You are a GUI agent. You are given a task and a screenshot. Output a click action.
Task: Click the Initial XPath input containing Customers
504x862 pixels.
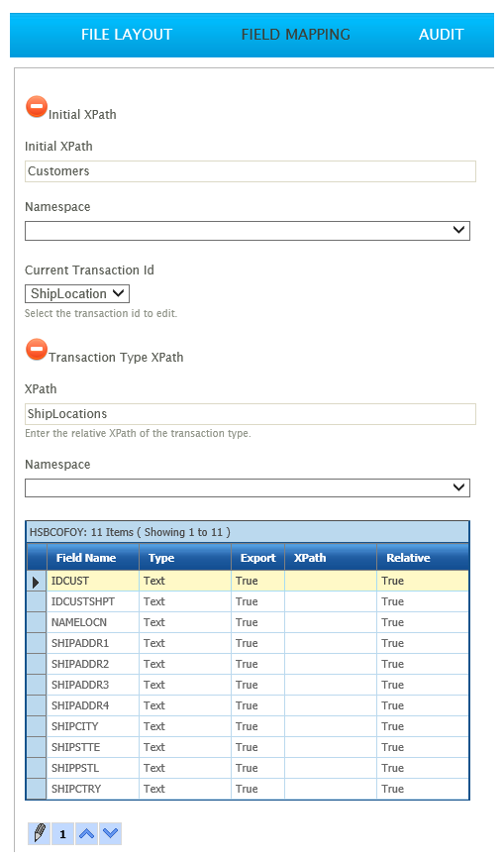251,171
